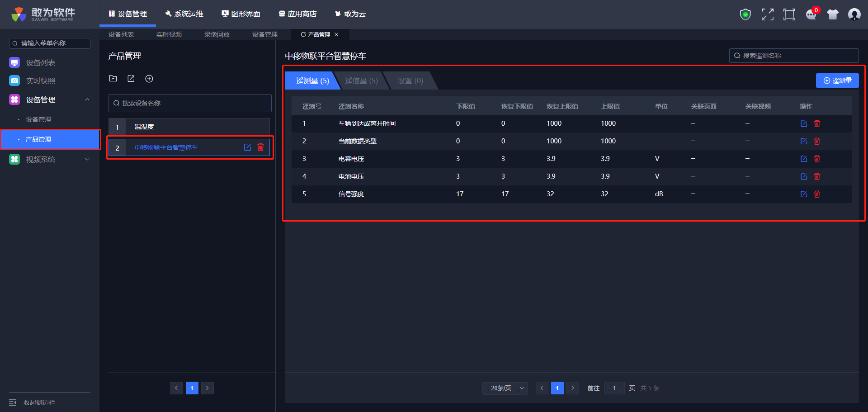This screenshot has height=412, width=868.
Task: Click the security shield icon in header
Action: click(x=745, y=14)
